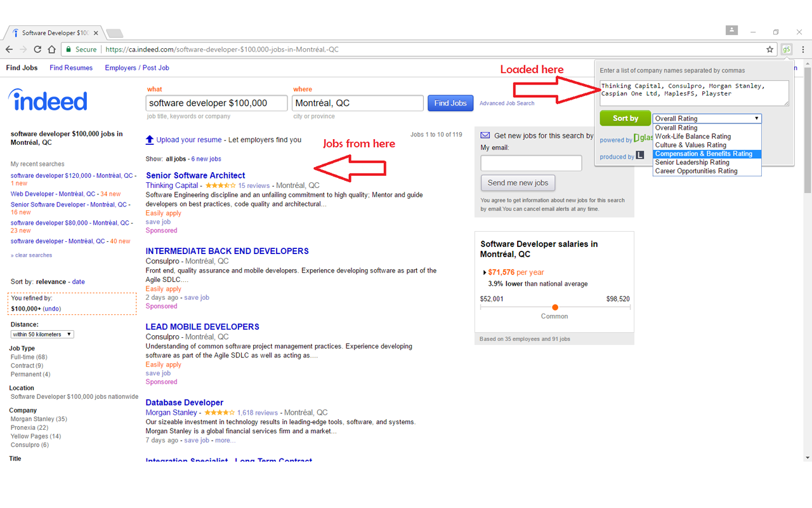Open the green extension icon in toolbar

[787, 50]
